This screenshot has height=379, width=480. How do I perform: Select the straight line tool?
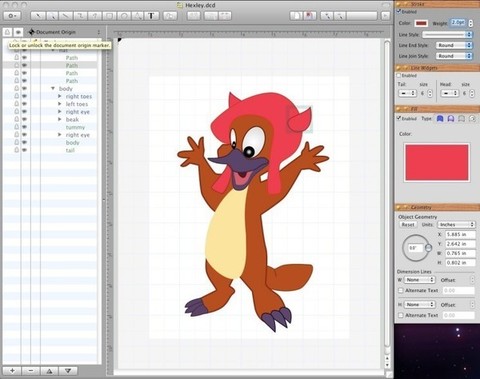tap(66, 16)
